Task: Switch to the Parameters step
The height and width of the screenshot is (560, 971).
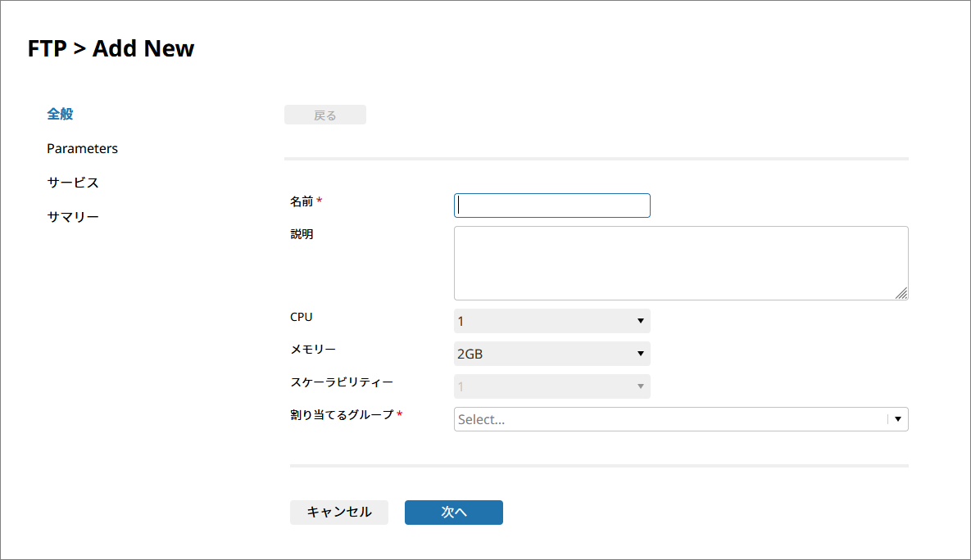Action: [82, 148]
